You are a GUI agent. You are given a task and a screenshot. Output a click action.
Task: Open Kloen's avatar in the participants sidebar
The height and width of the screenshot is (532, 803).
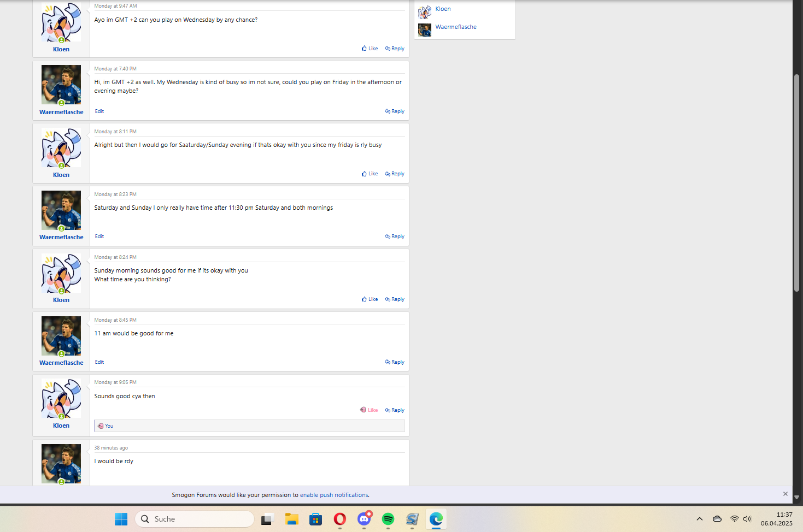click(x=425, y=11)
